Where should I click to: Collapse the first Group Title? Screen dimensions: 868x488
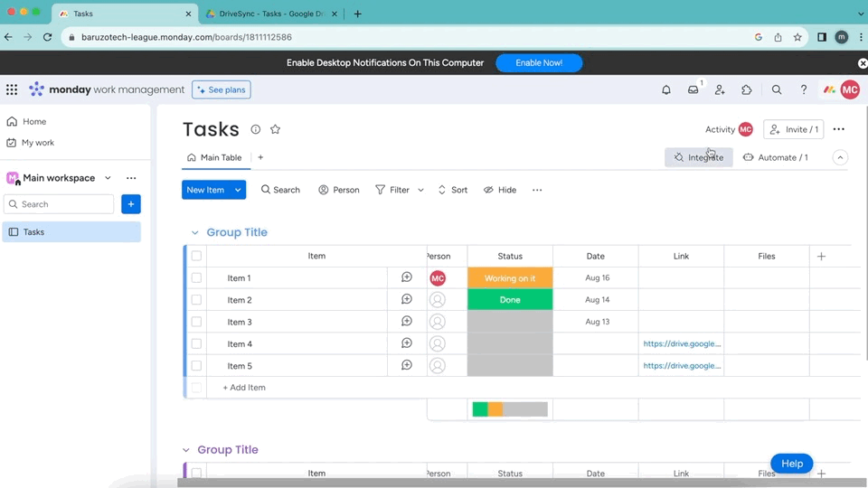(x=195, y=233)
